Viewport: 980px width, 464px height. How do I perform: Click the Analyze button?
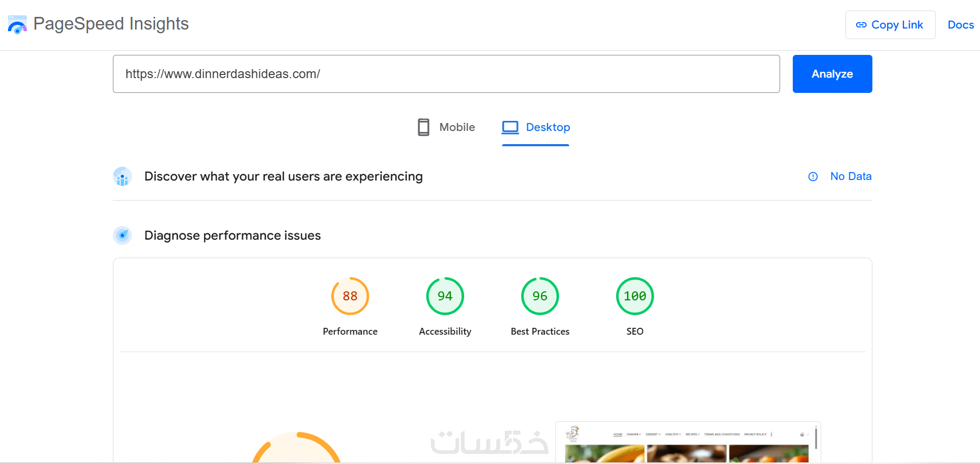(832, 74)
